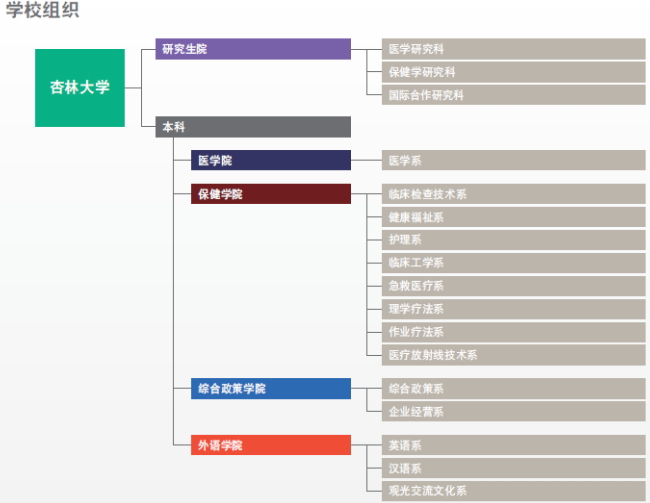Click the 学校组织 page heading

point(42,10)
